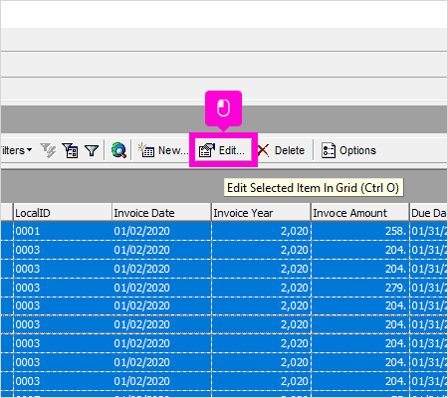Click the plain funnel filter icon

point(91,151)
